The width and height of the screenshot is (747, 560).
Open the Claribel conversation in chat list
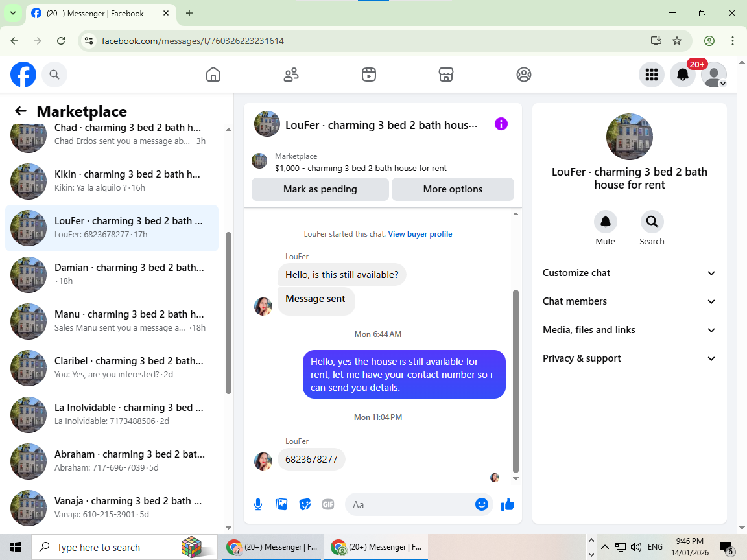[112, 368]
